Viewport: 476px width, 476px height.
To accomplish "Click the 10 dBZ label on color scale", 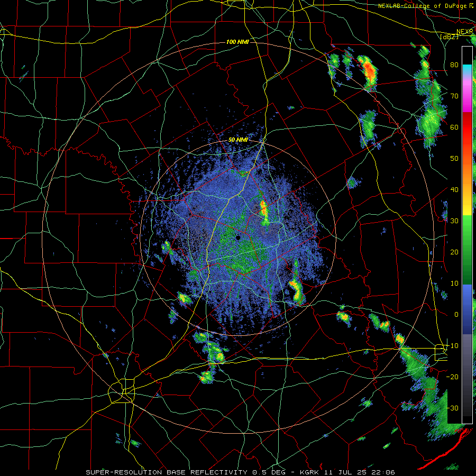I will click(454, 283).
